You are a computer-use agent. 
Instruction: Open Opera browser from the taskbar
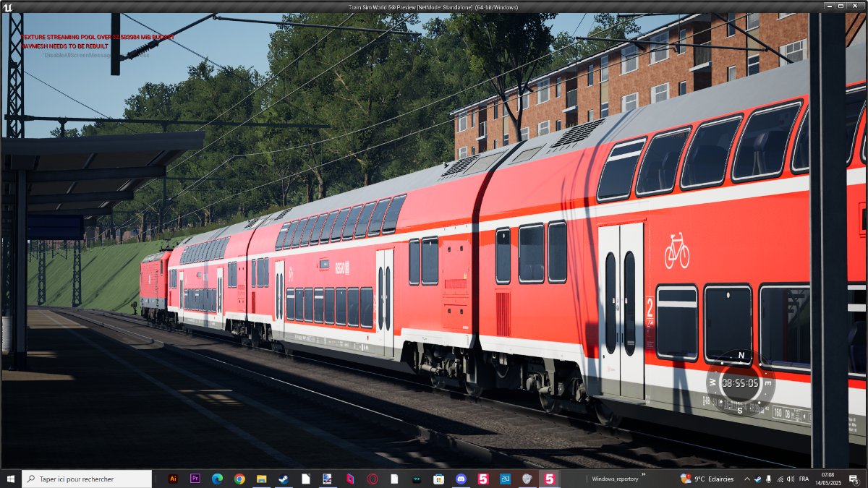tap(372, 479)
